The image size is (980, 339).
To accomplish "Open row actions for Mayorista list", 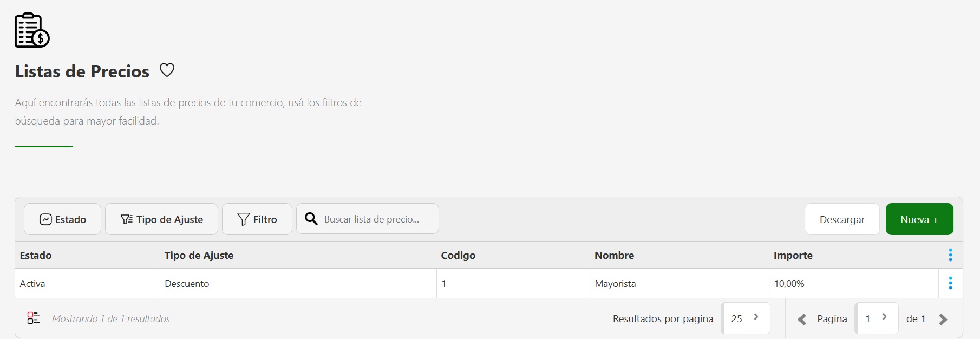I will coord(950,283).
